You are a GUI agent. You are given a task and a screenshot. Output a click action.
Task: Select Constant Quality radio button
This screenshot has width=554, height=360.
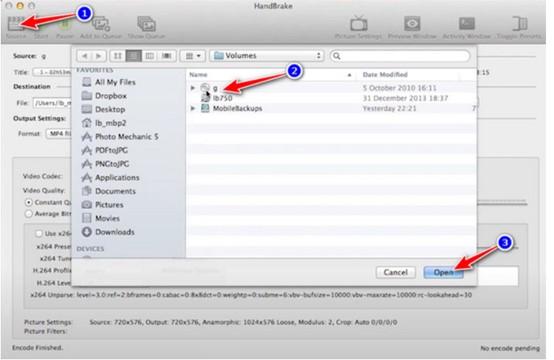click(x=29, y=202)
